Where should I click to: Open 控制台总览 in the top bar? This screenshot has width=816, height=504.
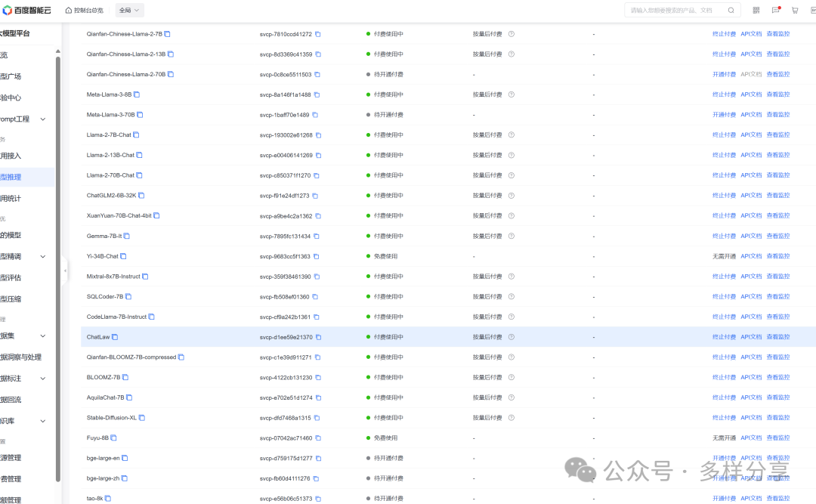tap(84, 11)
